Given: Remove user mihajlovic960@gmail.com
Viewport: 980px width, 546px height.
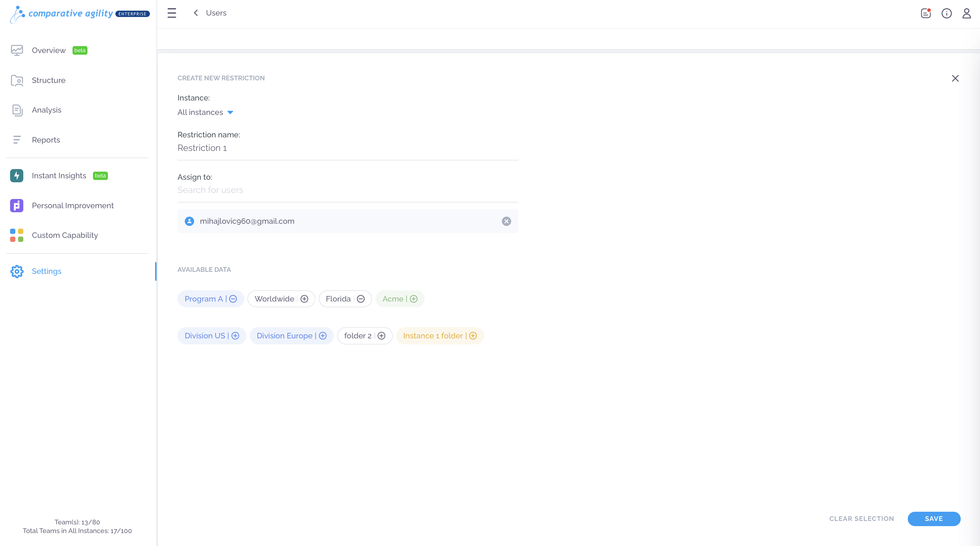Looking at the screenshot, I should pos(506,221).
